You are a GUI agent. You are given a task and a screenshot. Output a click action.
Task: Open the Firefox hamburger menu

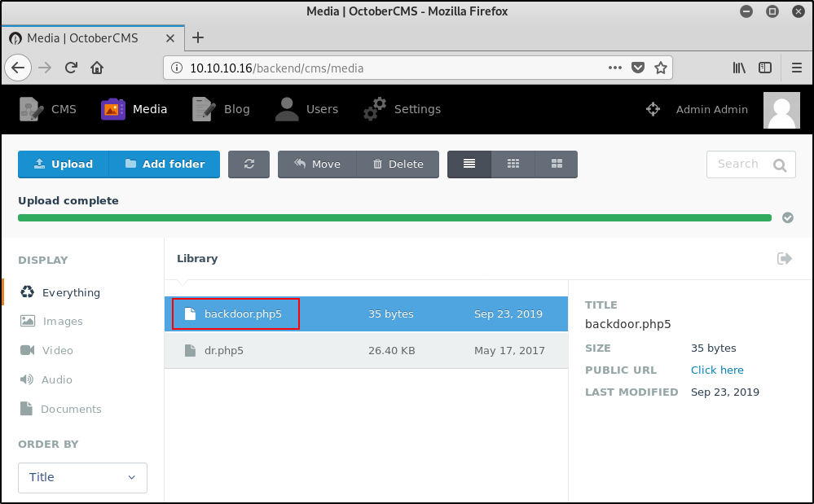797,68
